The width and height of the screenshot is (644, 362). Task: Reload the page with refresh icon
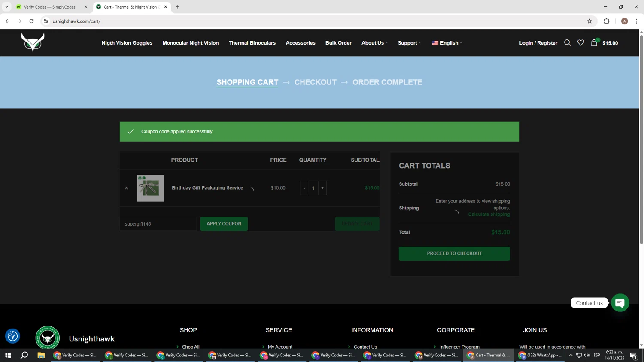point(31,21)
